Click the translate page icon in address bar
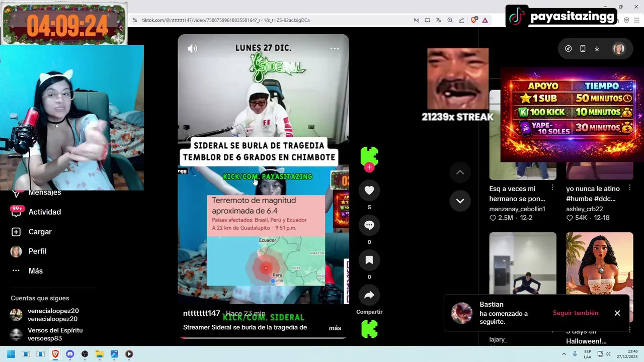 439,20
